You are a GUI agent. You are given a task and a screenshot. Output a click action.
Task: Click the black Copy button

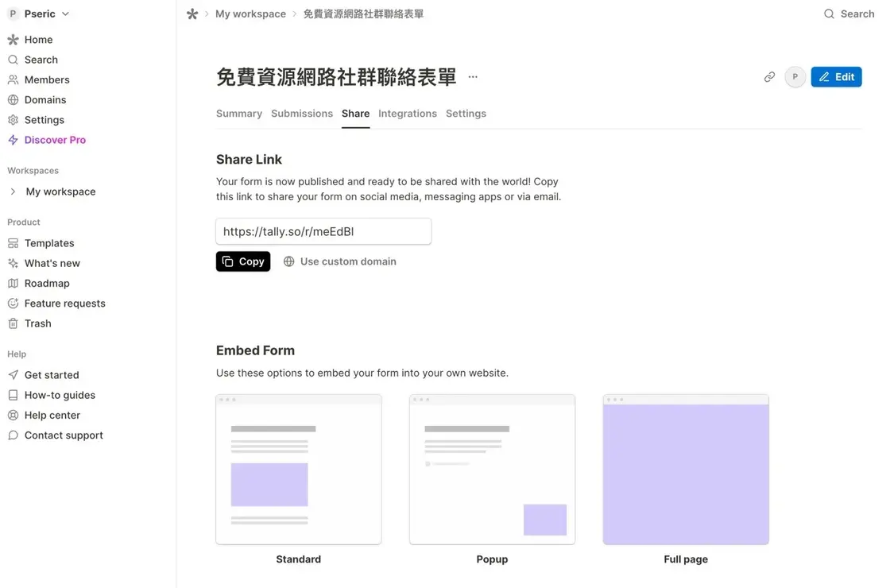coord(243,261)
